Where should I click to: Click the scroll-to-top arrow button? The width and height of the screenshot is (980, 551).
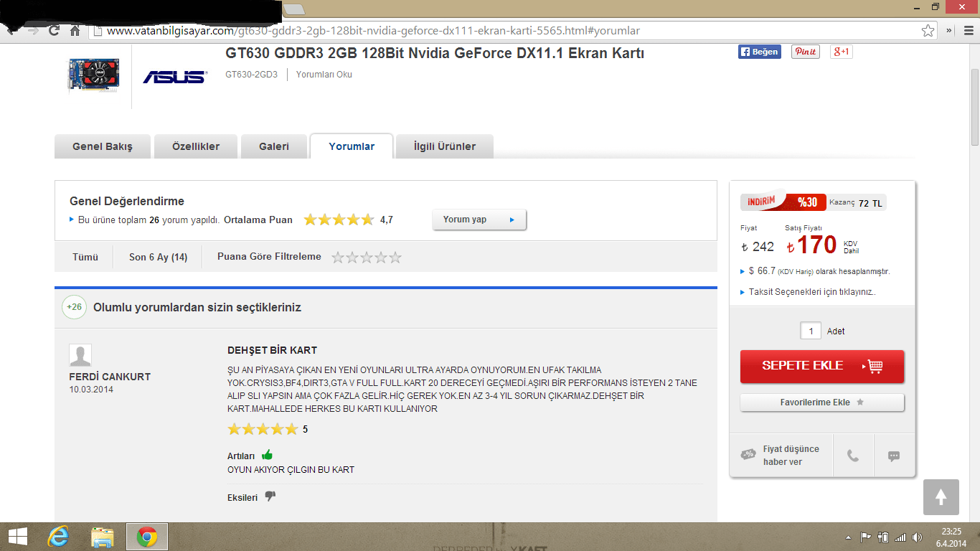pyautogui.click(x=941, y=497)
